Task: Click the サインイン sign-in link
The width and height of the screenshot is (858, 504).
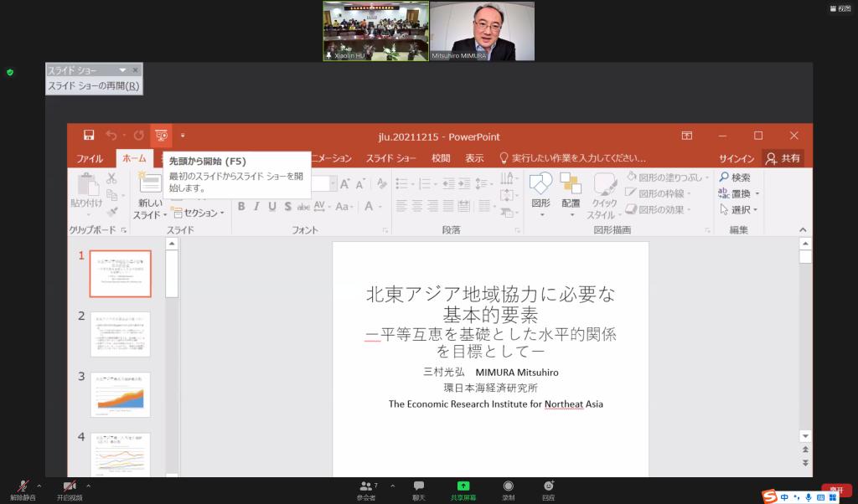Action: click(737, 158)
